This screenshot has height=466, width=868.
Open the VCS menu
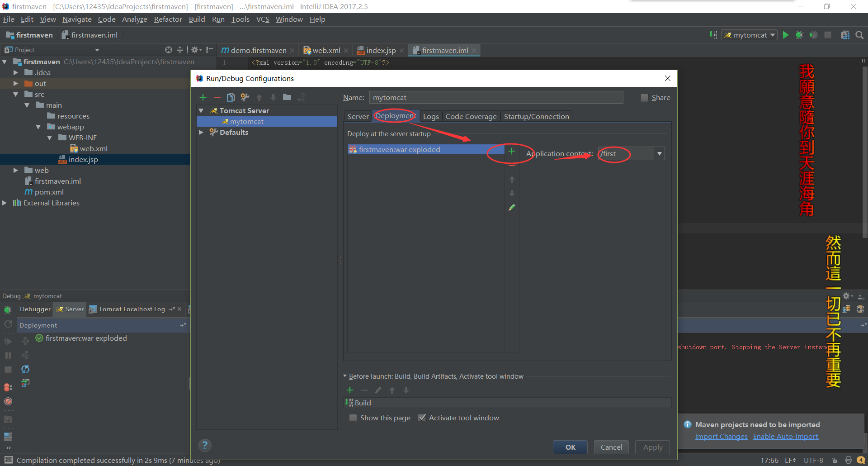click(262, 19)
